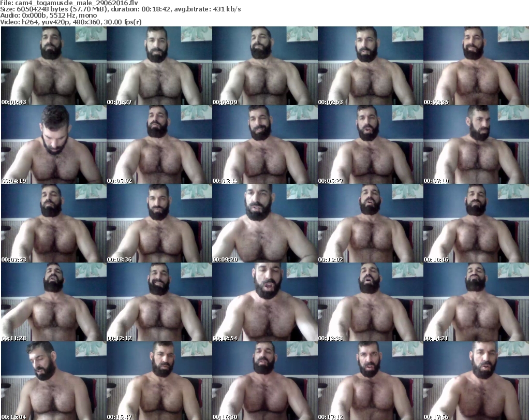
Task: Pick the frame stamped 00:05:02
Action: click(159, 144)
